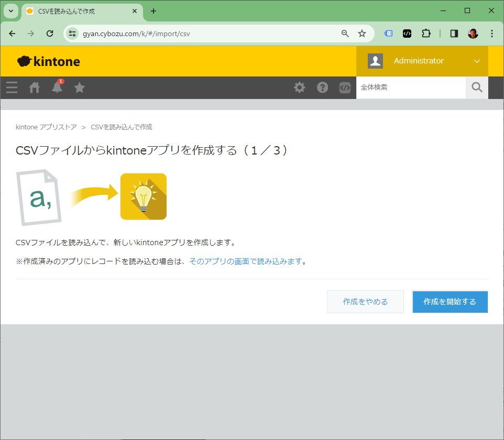Open the kintone hamburger menu

point(12,87)
